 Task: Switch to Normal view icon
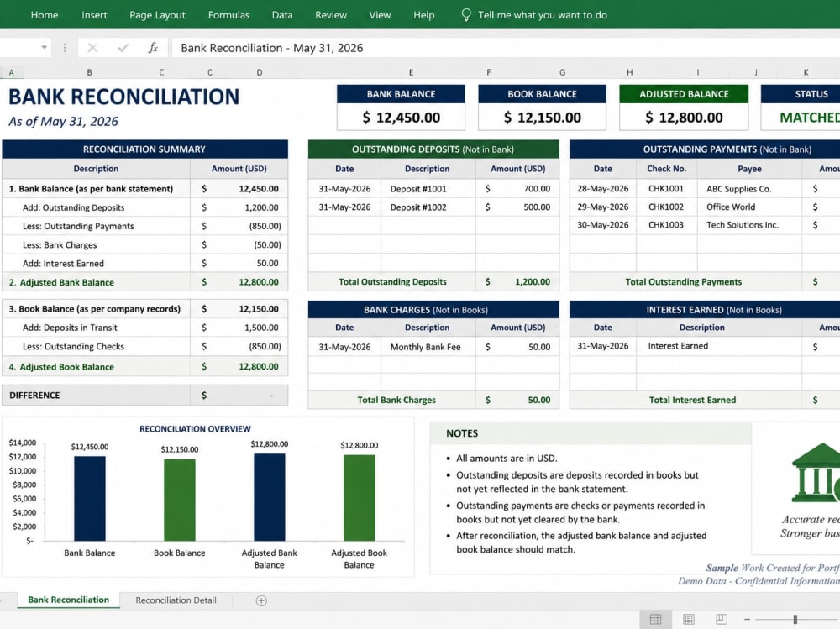(x=655, y=620)
